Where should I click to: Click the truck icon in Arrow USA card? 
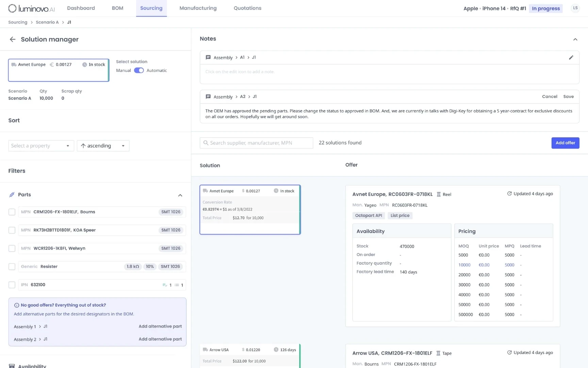(205, 350)
